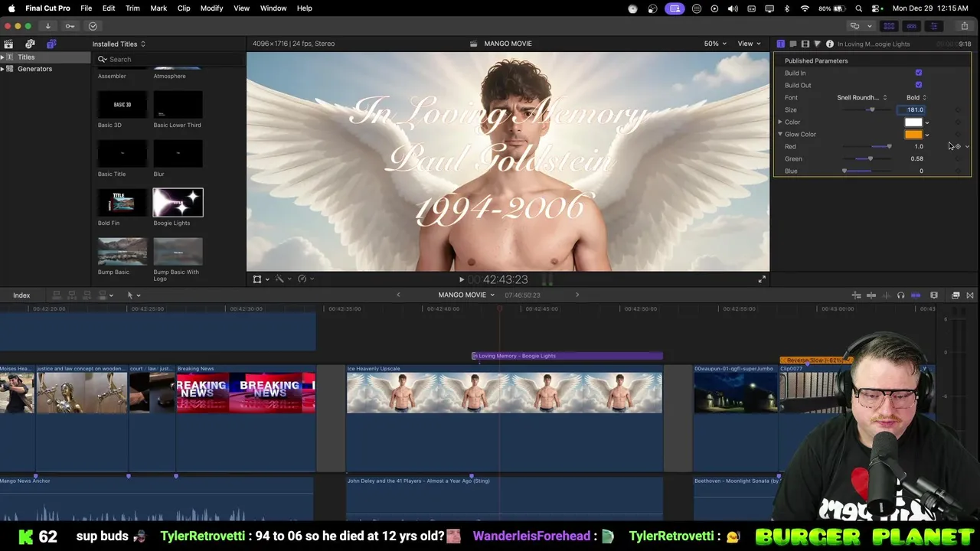Viewport: 980px width, 551px height.
Task: Select the In Loving Memory title clip
Action: pos(567,356)
